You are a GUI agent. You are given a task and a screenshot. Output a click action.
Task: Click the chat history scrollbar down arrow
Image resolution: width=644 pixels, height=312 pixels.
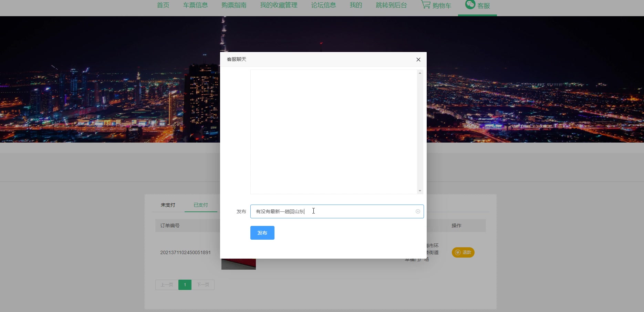point(420,191)
